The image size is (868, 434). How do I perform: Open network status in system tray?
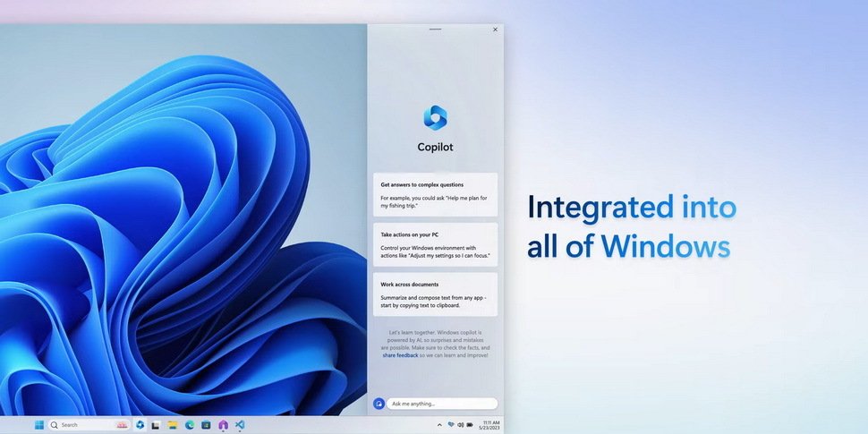(451, 424)
